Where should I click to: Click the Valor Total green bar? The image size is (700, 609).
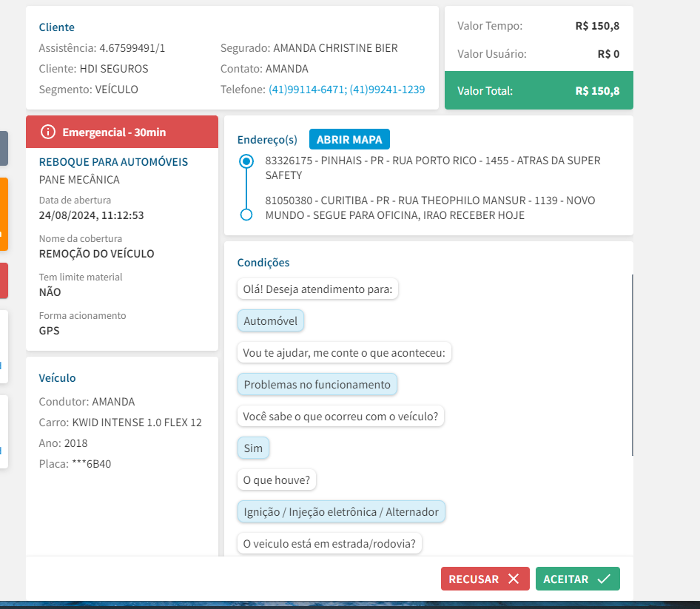click(539, 90)
